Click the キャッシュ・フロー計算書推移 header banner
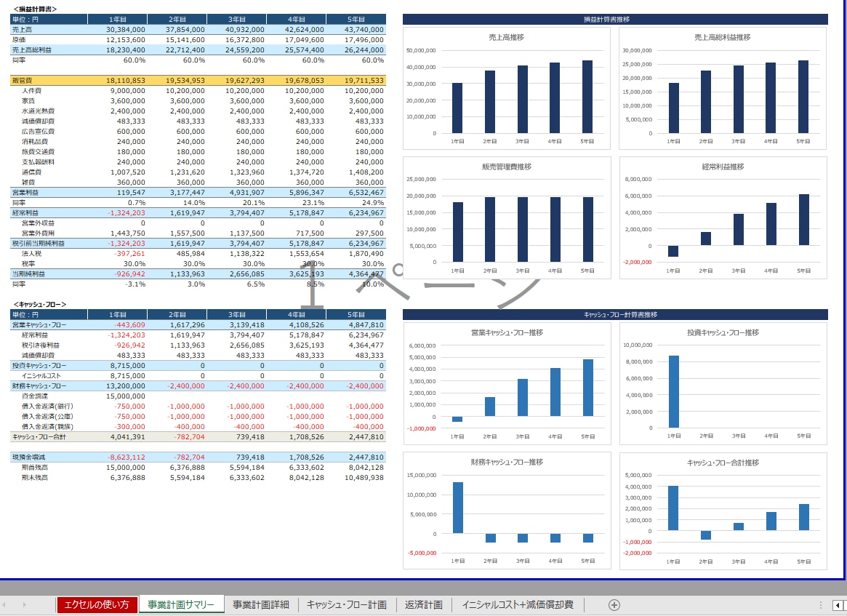 [x=615, y=314]
